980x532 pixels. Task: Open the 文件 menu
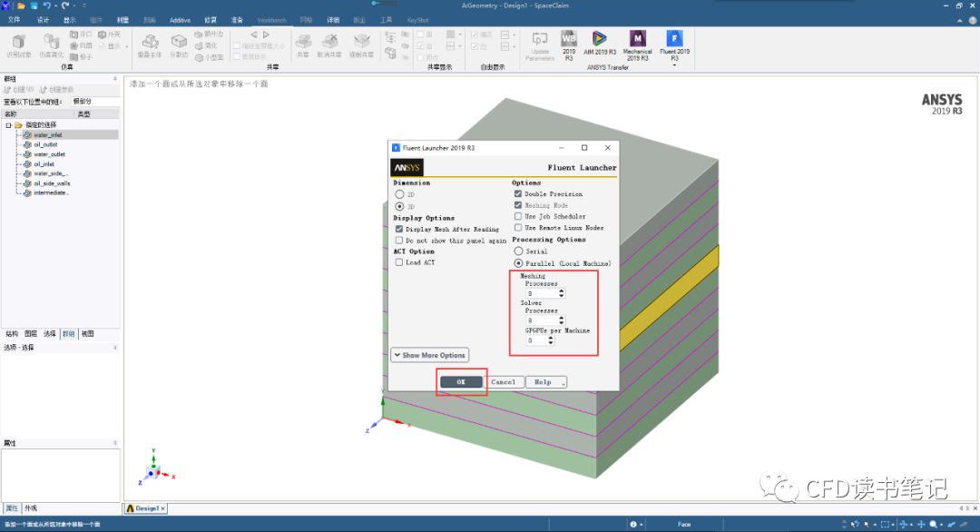click(x=14, y=20)
